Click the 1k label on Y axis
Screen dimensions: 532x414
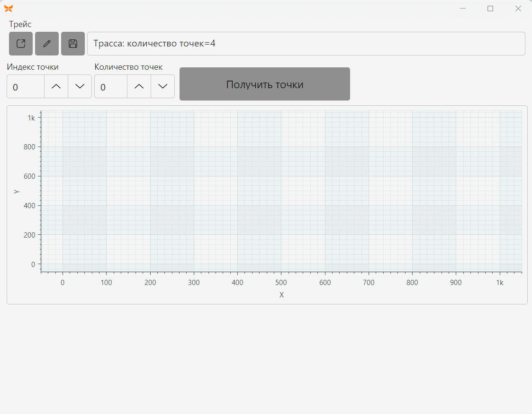pyautogui.click(x=31, y=118)
